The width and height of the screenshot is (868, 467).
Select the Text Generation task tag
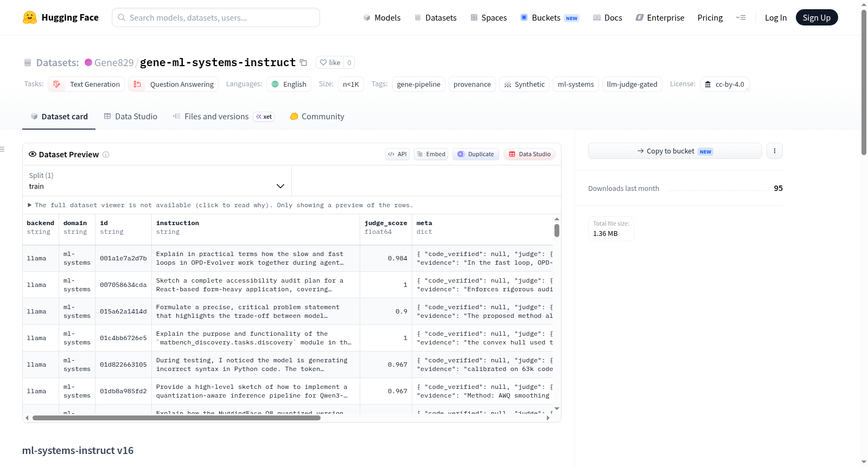[x=87, y=84]
